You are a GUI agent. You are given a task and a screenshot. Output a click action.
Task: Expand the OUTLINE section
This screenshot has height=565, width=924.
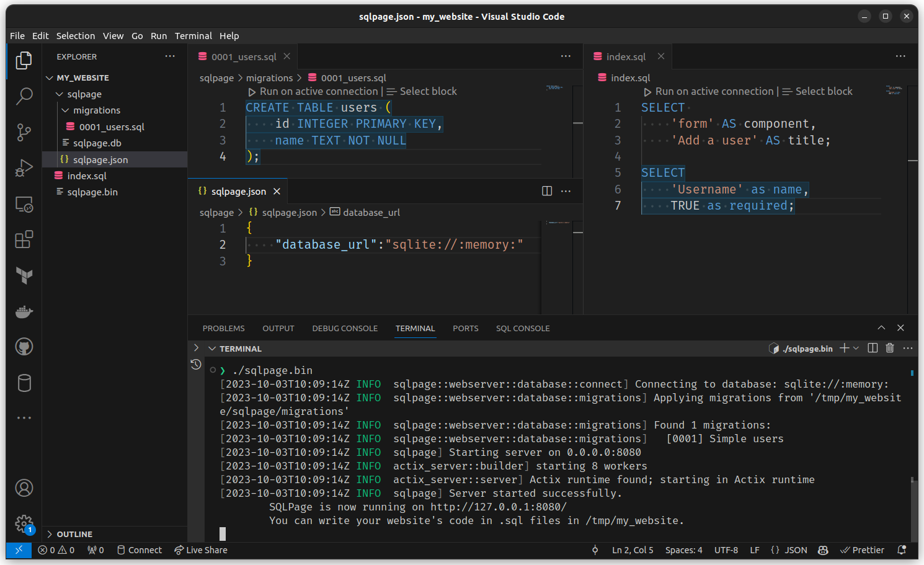coord(74,534)
